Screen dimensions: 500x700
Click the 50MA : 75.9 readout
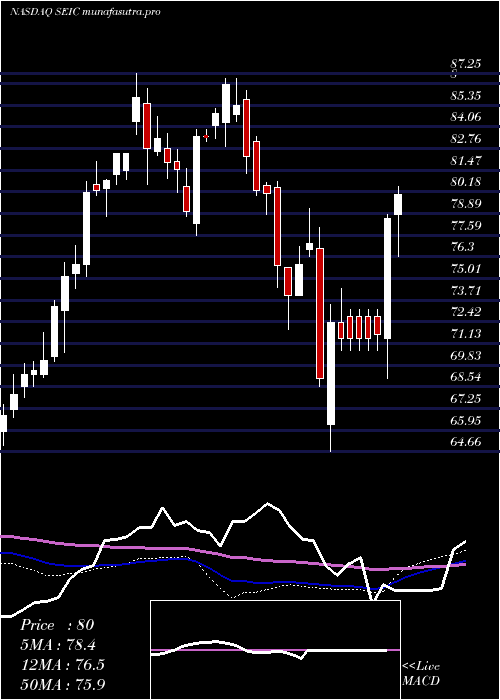click(x=63, y=684)
